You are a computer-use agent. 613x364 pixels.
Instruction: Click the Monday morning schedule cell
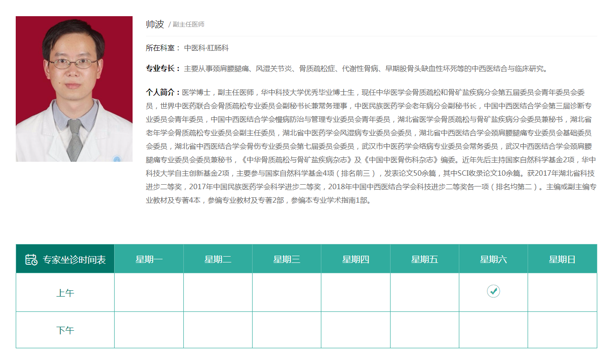149,293
